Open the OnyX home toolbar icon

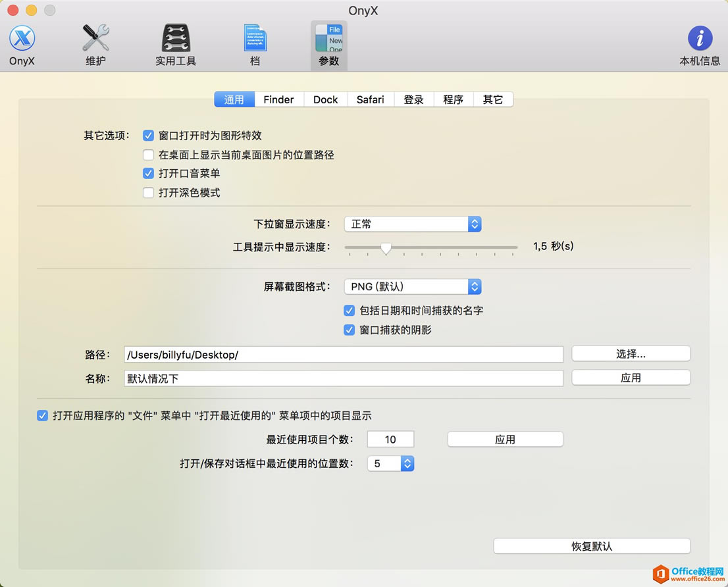tap(22, 45)
